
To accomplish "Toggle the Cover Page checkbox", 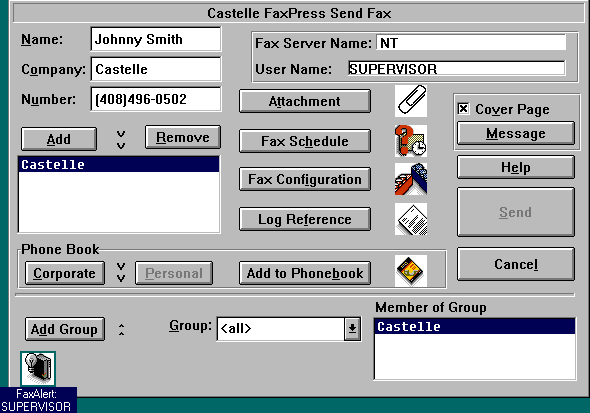I will click(463, 109).
